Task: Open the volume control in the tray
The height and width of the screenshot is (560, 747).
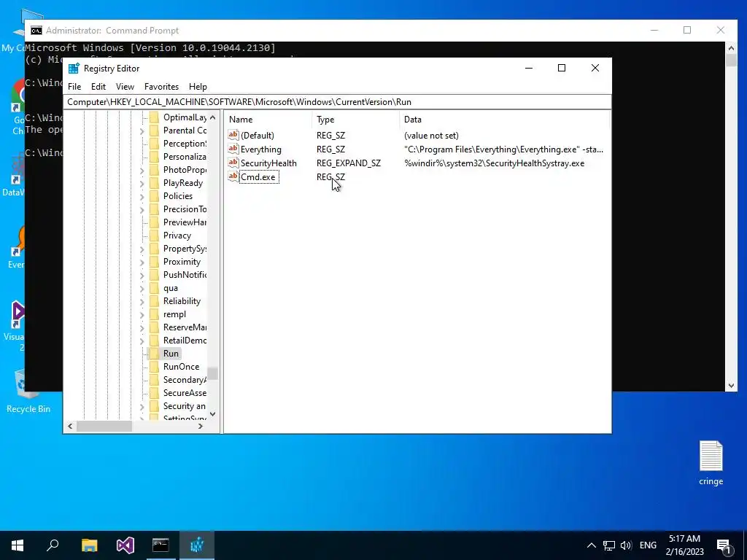Action: pos(626,545)
